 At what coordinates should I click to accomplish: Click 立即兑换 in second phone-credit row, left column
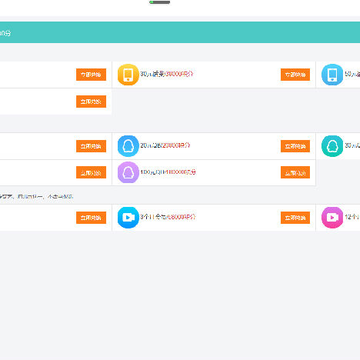91,102
